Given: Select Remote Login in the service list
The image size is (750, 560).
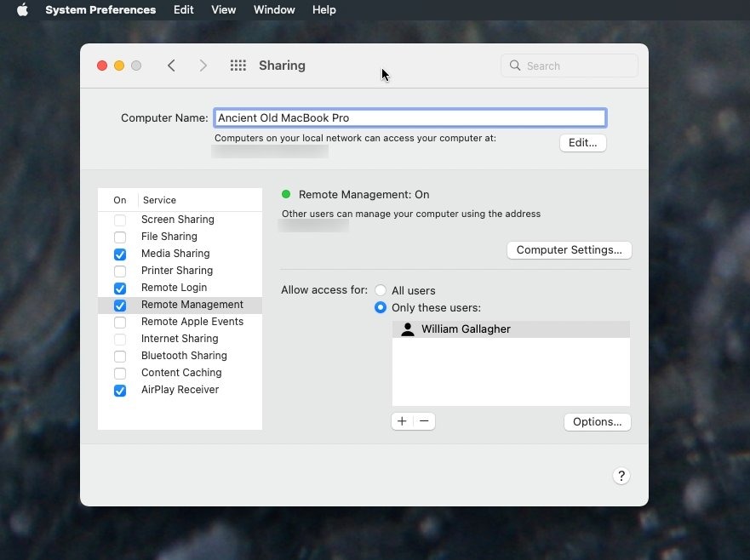Looking at the screenshot, I should click(x=174, y=288).
